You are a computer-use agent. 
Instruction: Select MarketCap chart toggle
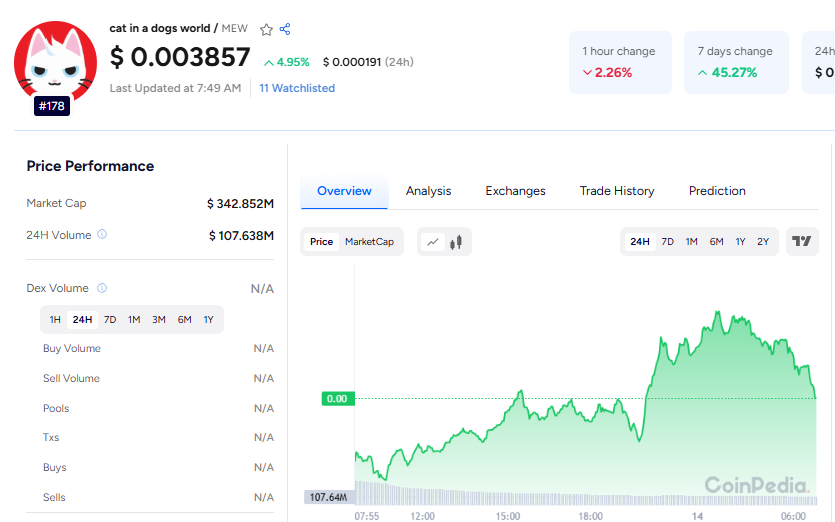[x=369, y=242]
